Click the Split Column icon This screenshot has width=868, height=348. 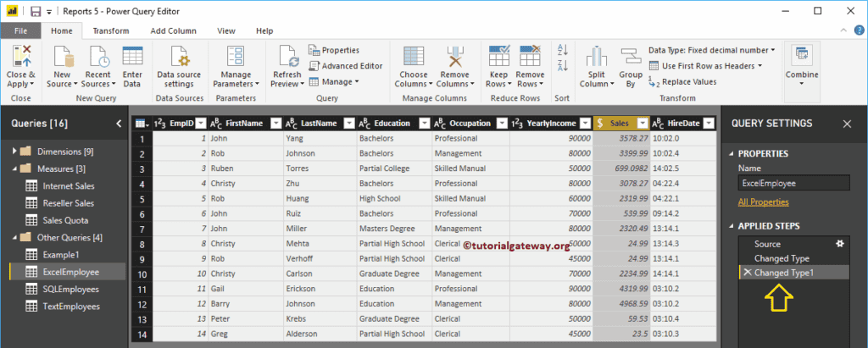(x=596, y=57)
